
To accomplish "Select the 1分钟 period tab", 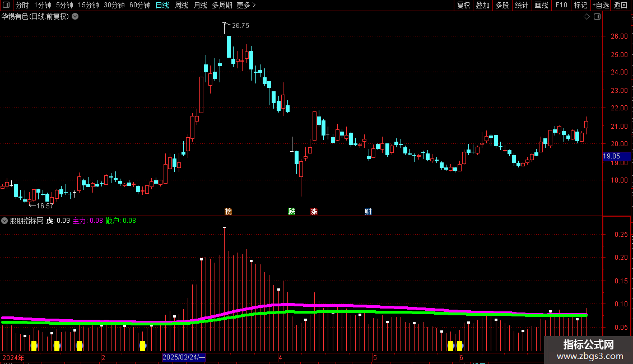I will 43,5.
